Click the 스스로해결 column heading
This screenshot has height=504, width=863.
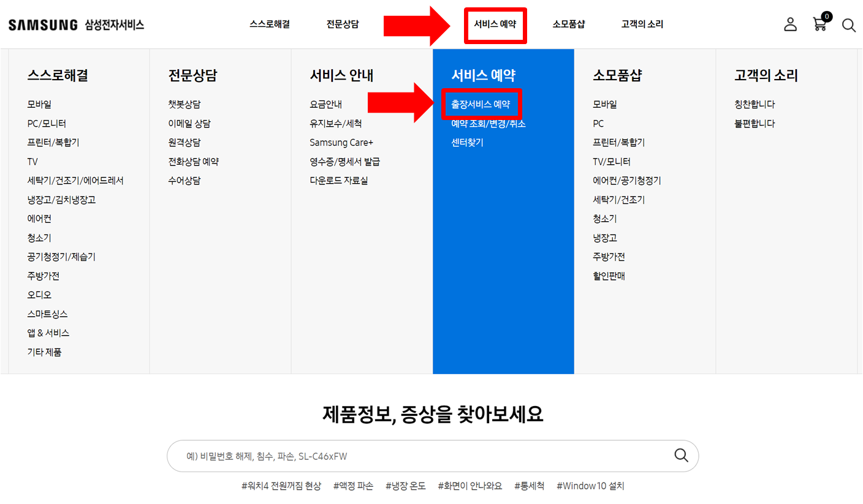pos(58,76)
